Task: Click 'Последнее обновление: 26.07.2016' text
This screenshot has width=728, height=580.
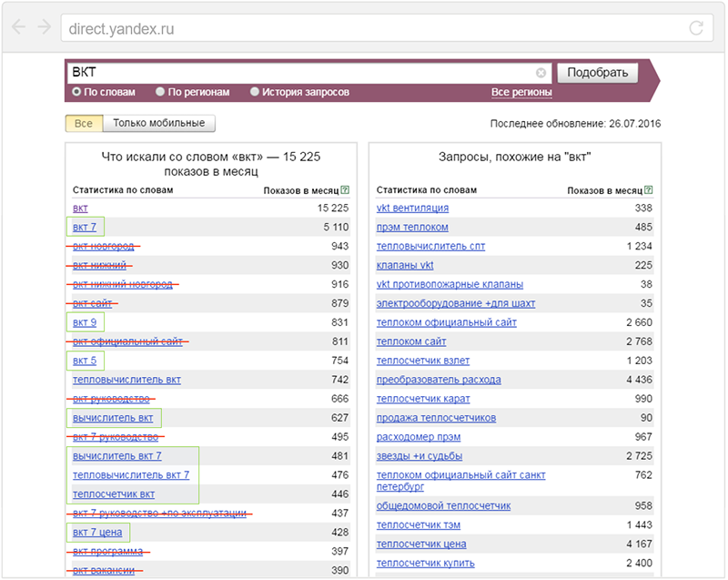Action: (x=575, y=124)
